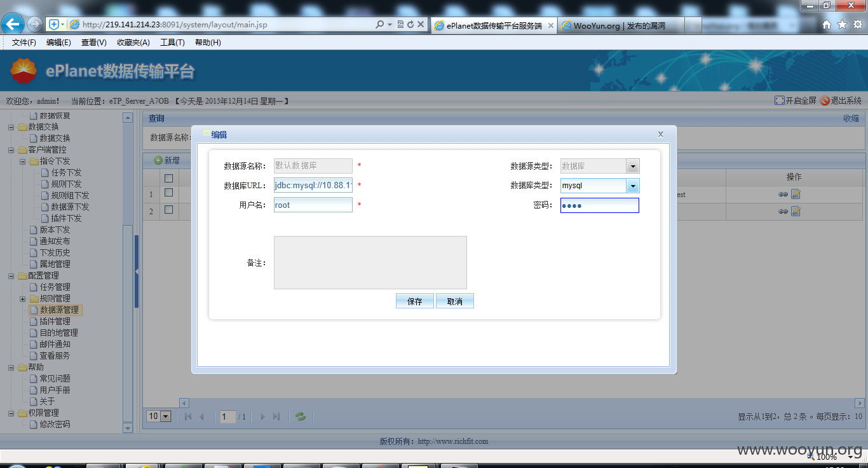Select 任务下发 tree item
868x468 pixels.
point(66,172)
